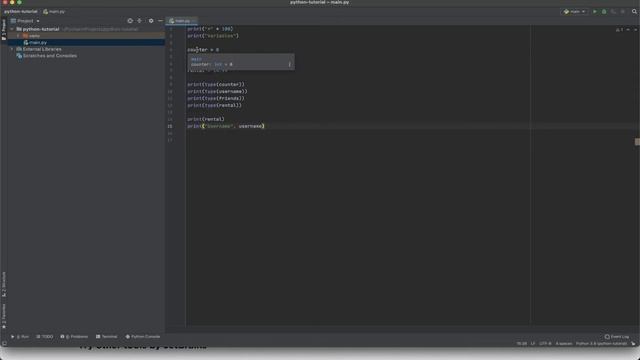The width and height of the screenshot is (640, 360).
Task: Run the main configuration with the green play icon
Action: pos(595,12)
